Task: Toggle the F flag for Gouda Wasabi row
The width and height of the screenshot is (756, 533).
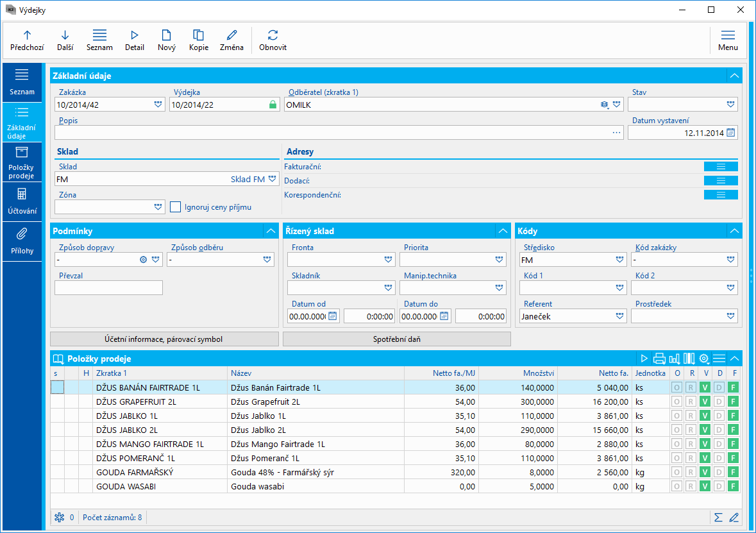Action: pyautogui.click(x=733, y=486)
